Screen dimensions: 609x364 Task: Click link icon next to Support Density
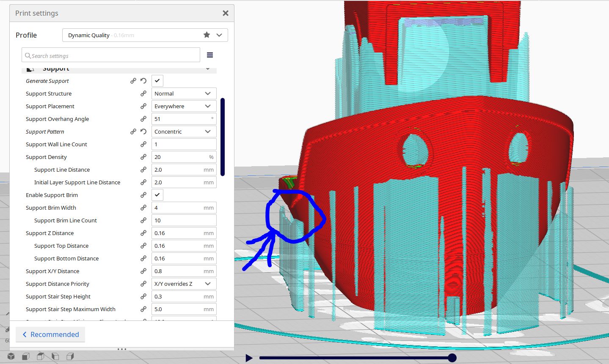(x=143, y=157)
